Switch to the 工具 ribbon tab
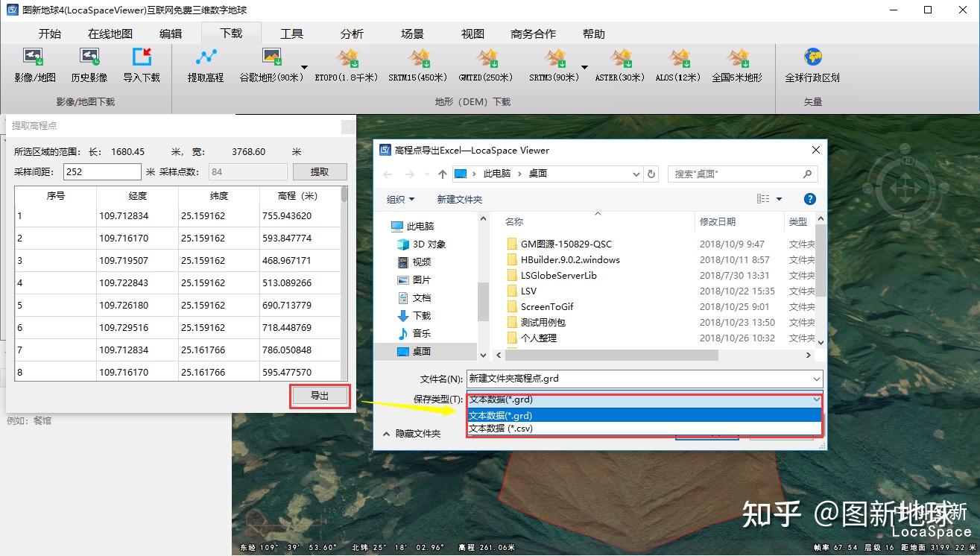This screenshot has height=556, width=980. [x=291, y=34]
